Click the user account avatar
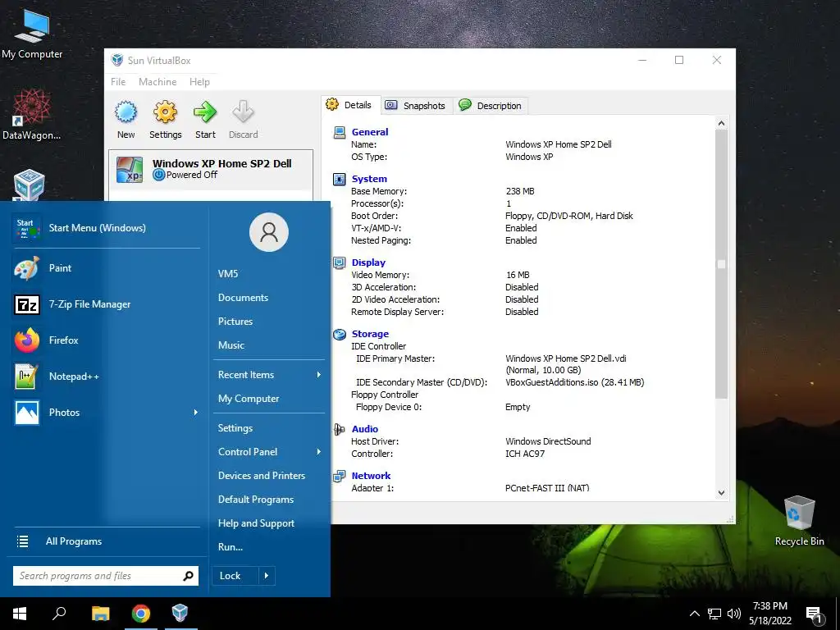 tap(269, 232)
